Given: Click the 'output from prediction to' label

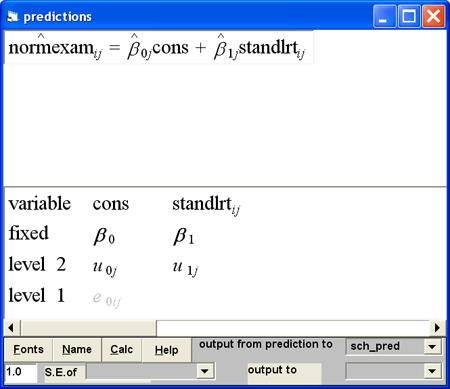Looking at the screenshot, I should click(266, 344).
